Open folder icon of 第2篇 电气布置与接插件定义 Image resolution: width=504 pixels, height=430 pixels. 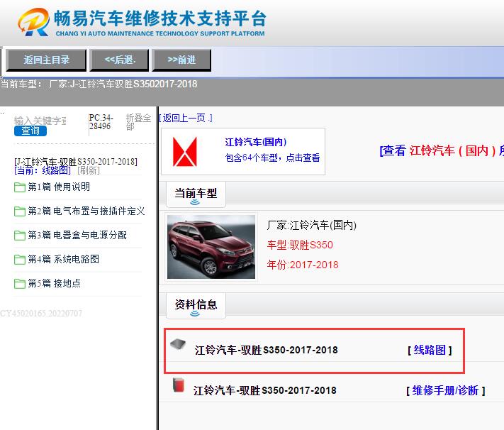[x=20, y=211]
